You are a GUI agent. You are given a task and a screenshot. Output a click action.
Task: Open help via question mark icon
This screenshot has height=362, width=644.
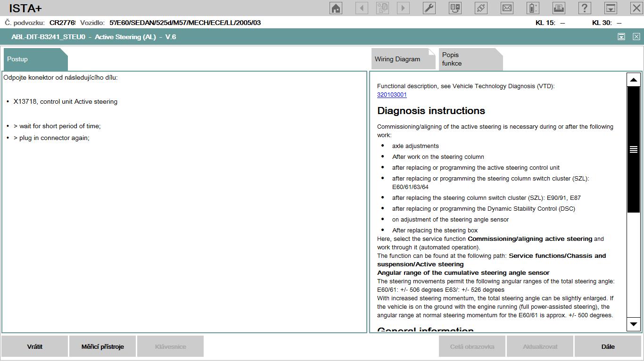pyautogui.click(x=585, y=8)
